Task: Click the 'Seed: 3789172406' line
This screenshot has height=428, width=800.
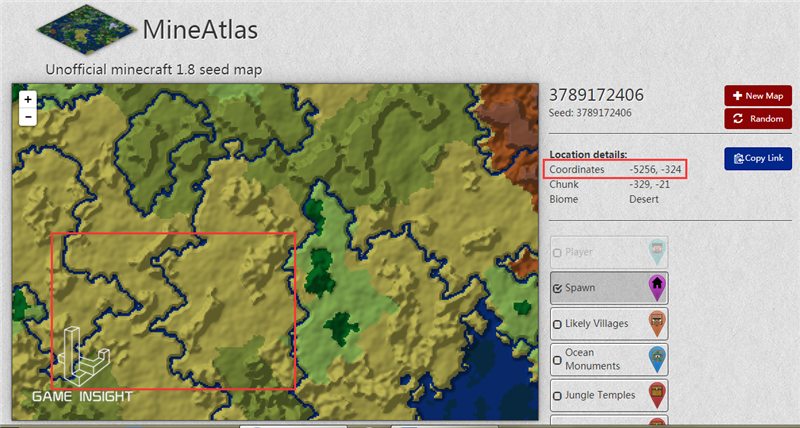Action: (x=590, y=113)
